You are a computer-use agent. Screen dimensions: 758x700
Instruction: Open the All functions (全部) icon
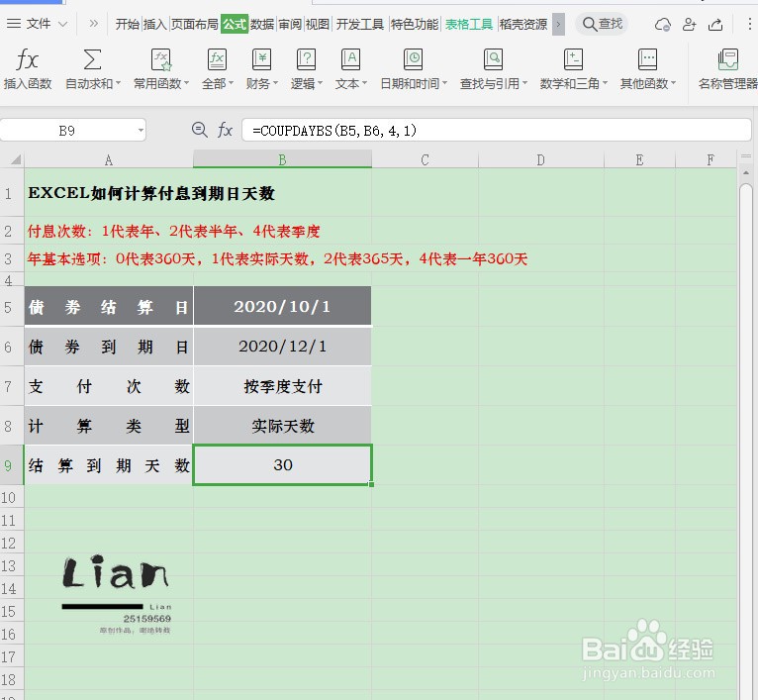(x=217, y=60)
